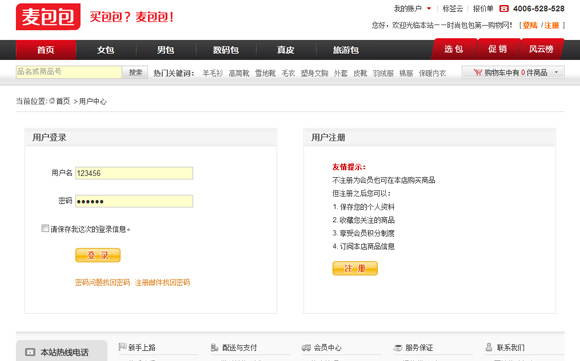Click the 配送与支付 icon
Screen dimensions: 580x361
coord(215,347)
